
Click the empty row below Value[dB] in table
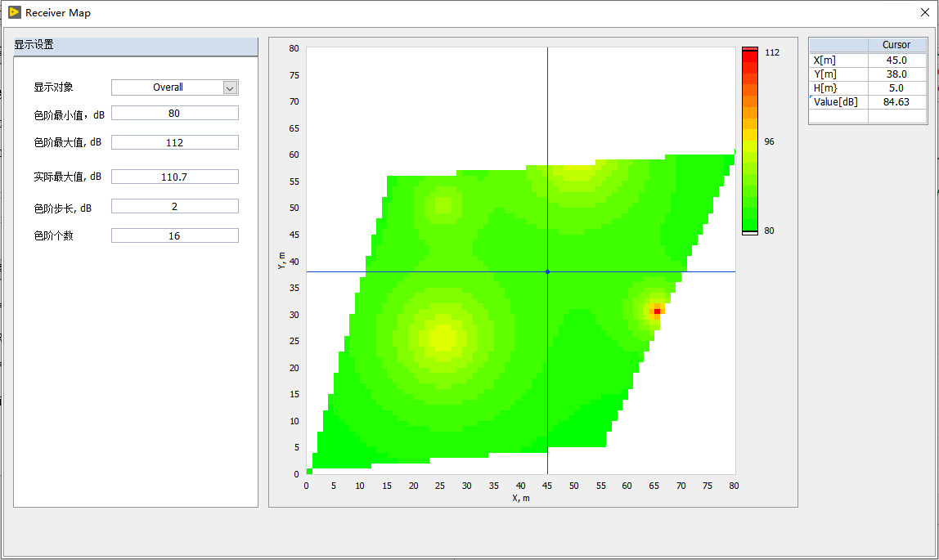(x=867, y=116)
